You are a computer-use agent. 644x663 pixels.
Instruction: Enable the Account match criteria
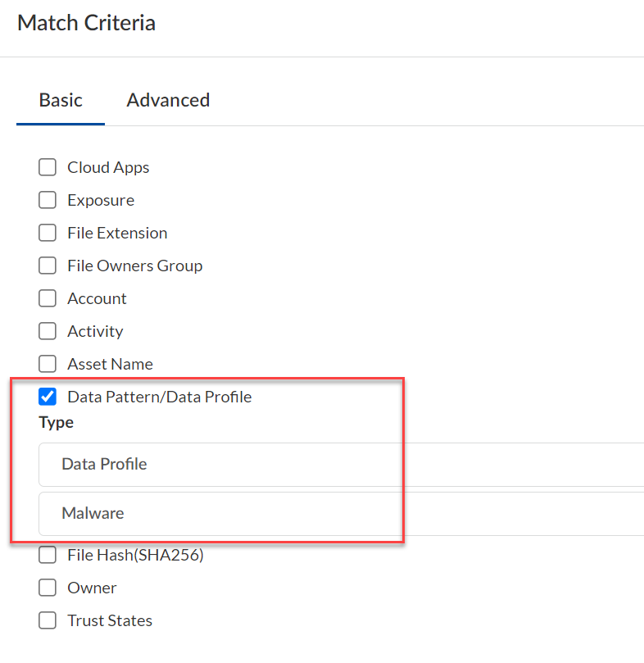tap(48, 298)
